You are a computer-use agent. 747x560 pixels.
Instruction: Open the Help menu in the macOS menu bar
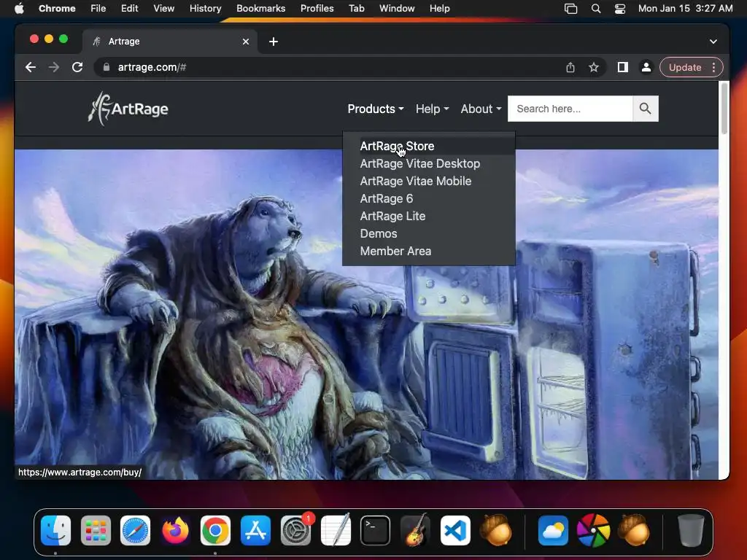click(439, 9)
